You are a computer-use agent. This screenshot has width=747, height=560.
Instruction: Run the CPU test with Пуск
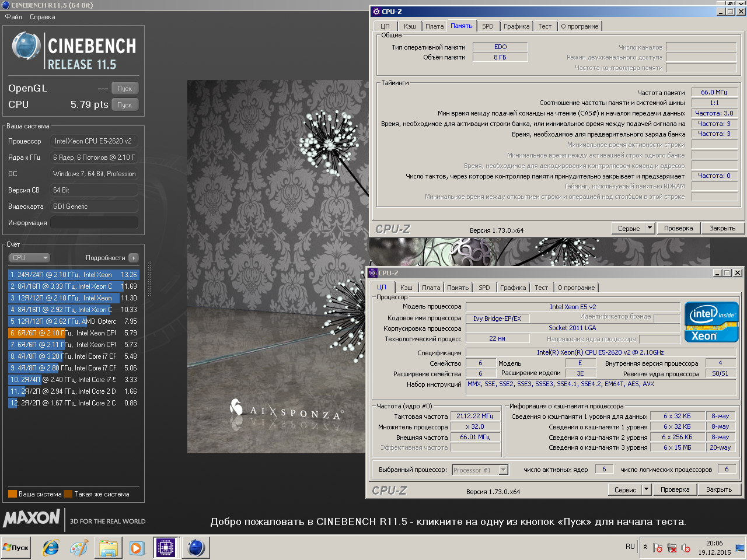click(125, 105)
